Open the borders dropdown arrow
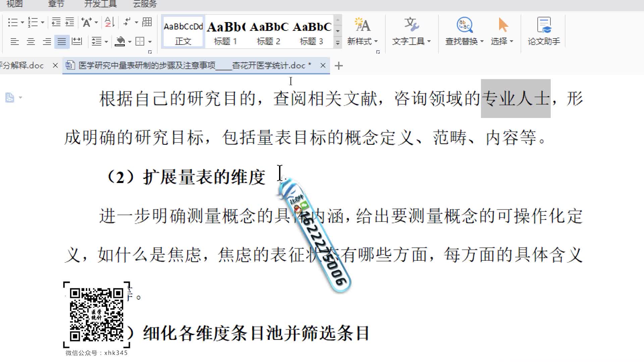 coord(149,42)
